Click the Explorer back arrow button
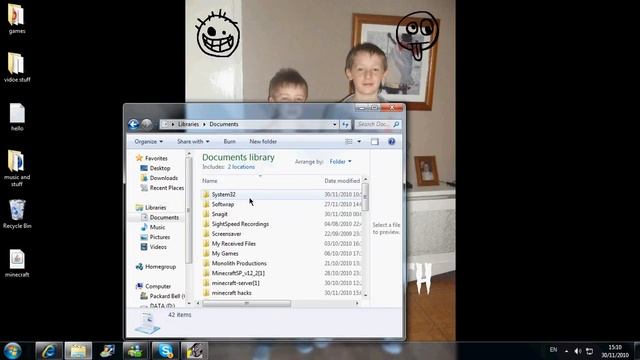Screen dimensions: 640x360 [133, 124]
